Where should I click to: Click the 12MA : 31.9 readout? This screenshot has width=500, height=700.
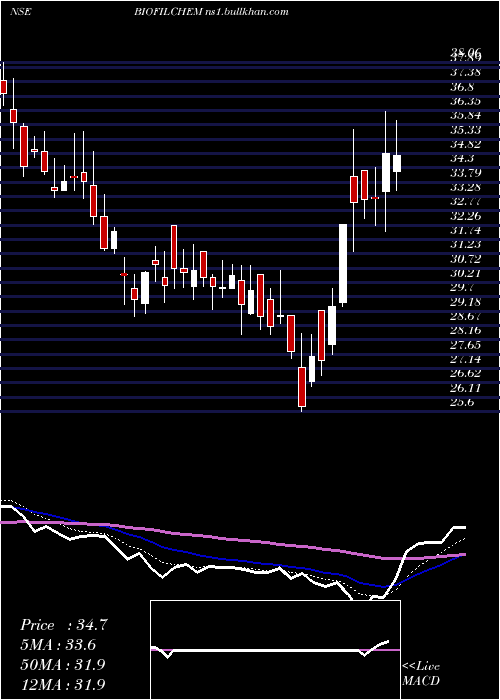pos(63,684)
